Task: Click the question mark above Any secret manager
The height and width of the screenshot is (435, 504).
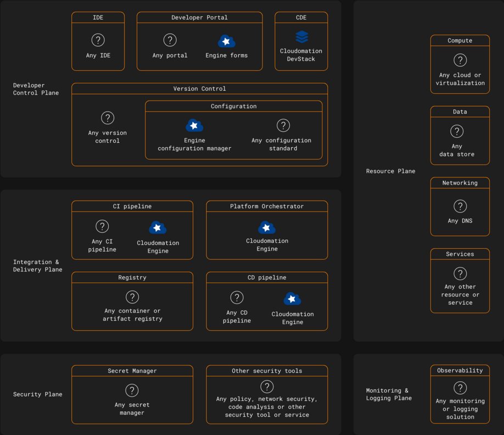Action: [x=132, y=391]
